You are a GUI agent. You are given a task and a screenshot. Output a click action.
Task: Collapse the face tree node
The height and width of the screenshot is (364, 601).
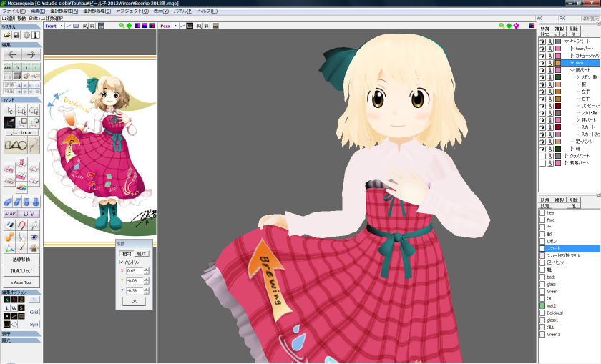pyautogui.click(x=572, y=63)
